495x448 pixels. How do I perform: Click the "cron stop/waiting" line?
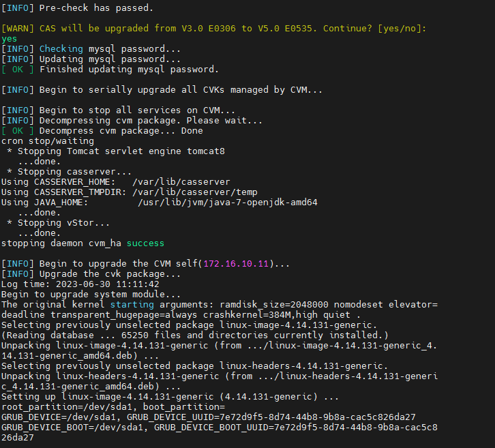48,141
